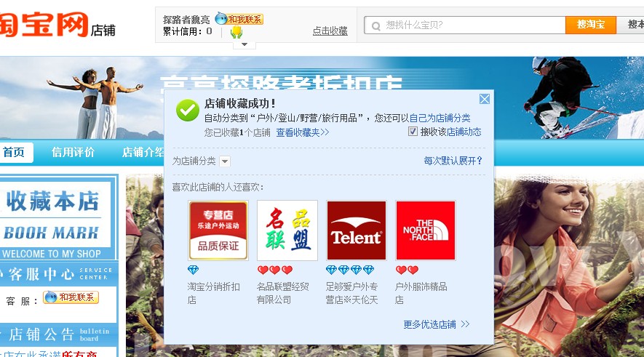Close the 店铺收藏成功 popup
Image resolution: width=644 pixels, height=357 pixels.
tap(484, 99)
